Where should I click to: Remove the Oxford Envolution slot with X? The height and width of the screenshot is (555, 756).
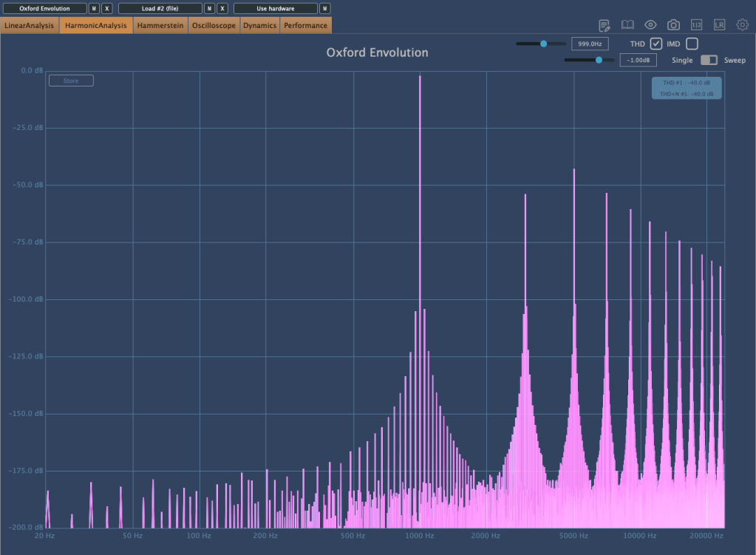107,8
